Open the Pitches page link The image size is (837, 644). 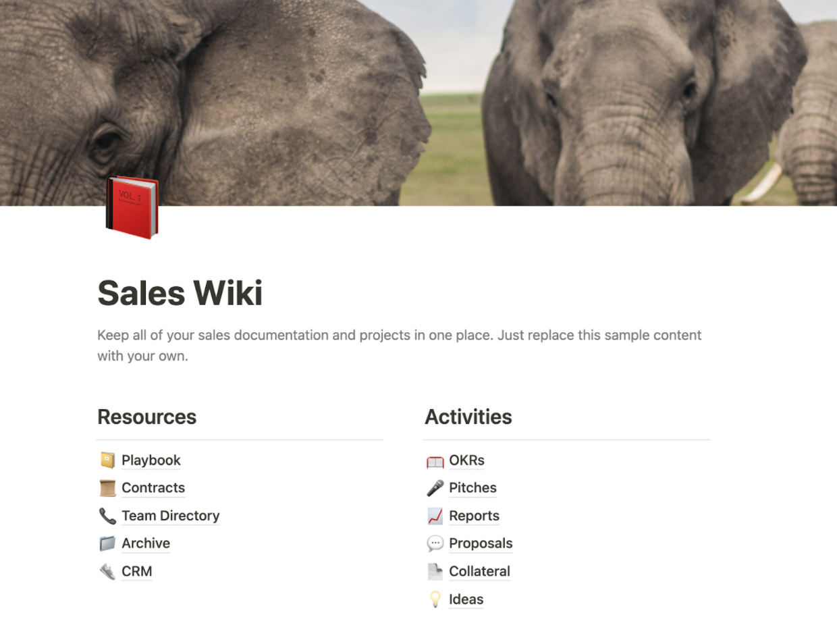coord(473,488)
